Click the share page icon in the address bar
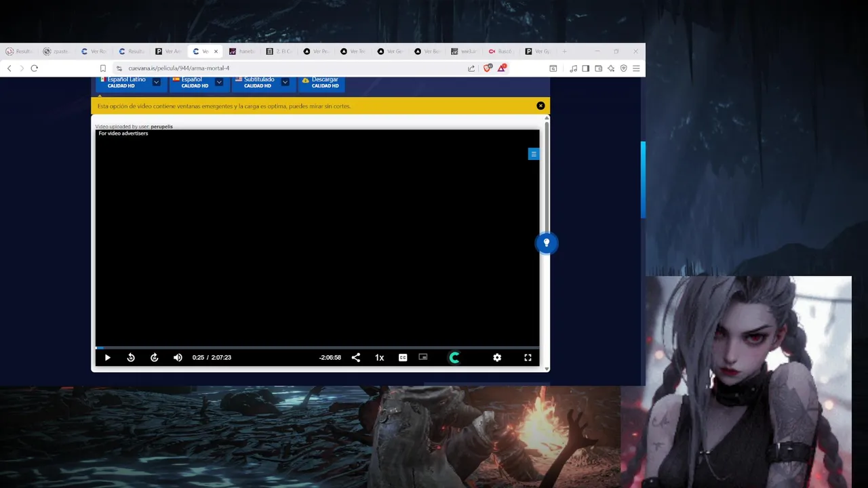 pyautogui.click(x=471, y=68)
